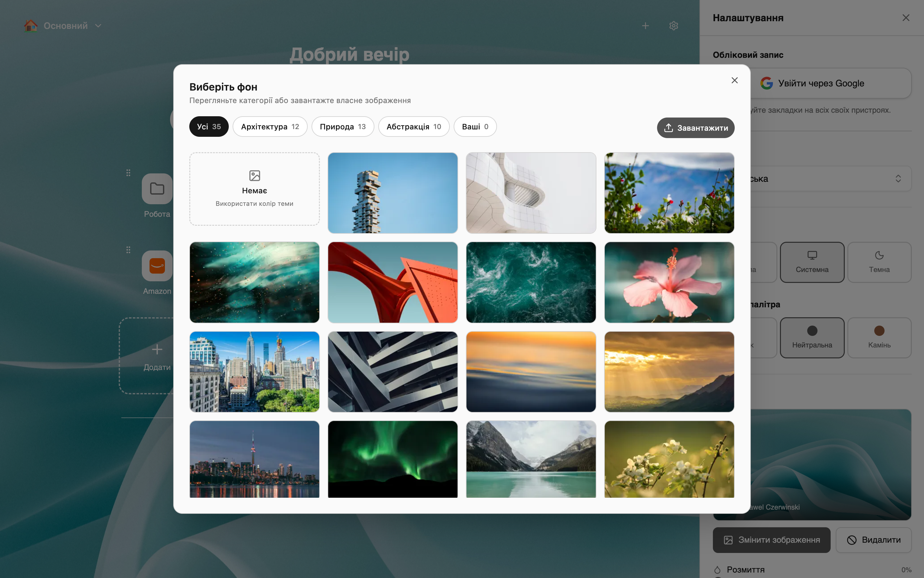Screen dimensions: 924x578
Task: Select the New York skyline thumbnail
Action: click(x=254, y=372)
